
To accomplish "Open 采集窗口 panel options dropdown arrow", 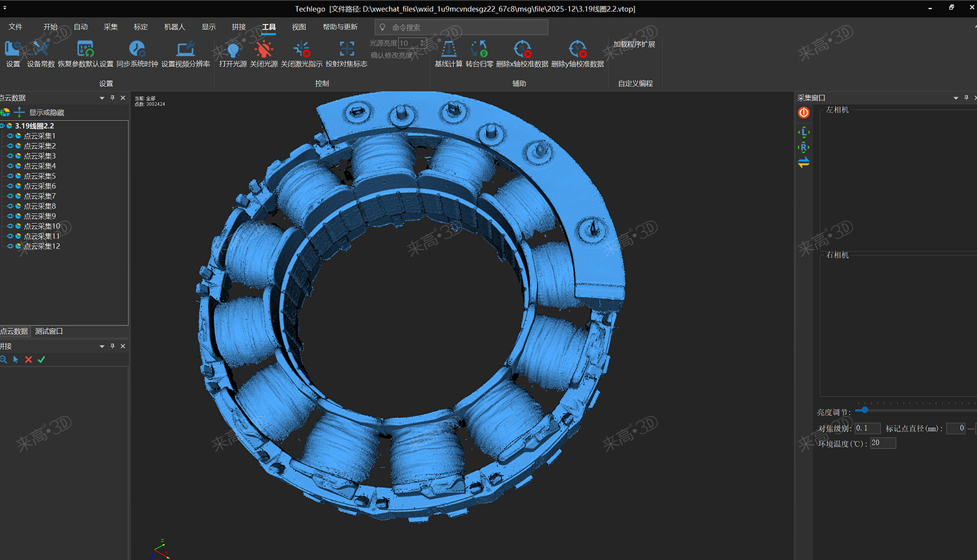I will [x=956, y=98].
